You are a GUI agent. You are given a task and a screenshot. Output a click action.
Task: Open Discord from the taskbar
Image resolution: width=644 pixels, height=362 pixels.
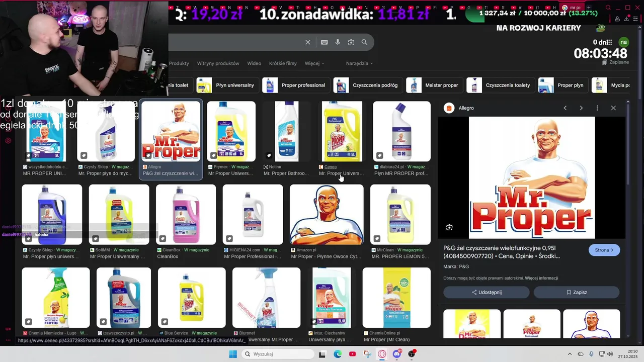pyautogui.click(x=397, y=354)
